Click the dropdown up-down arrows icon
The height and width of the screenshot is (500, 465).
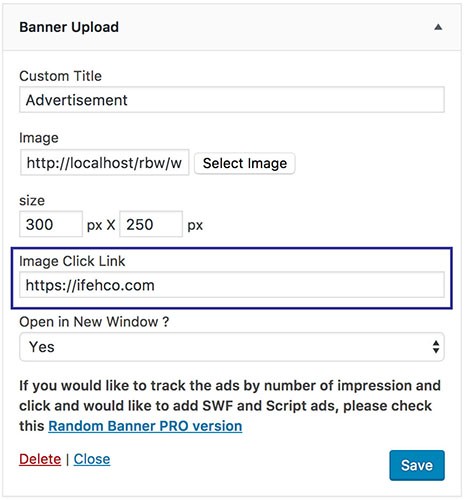pyautogui.click(x=436, y=347)
